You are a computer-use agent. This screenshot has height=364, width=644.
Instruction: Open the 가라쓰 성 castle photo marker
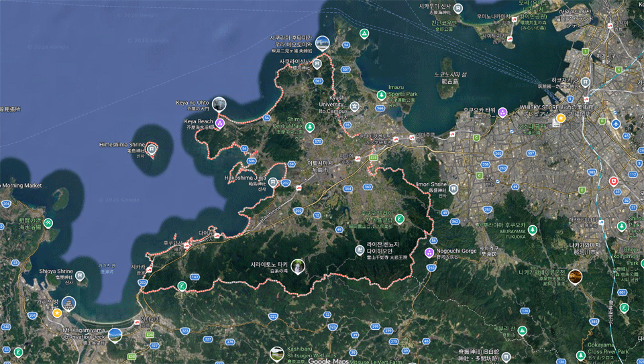[68, 304]
